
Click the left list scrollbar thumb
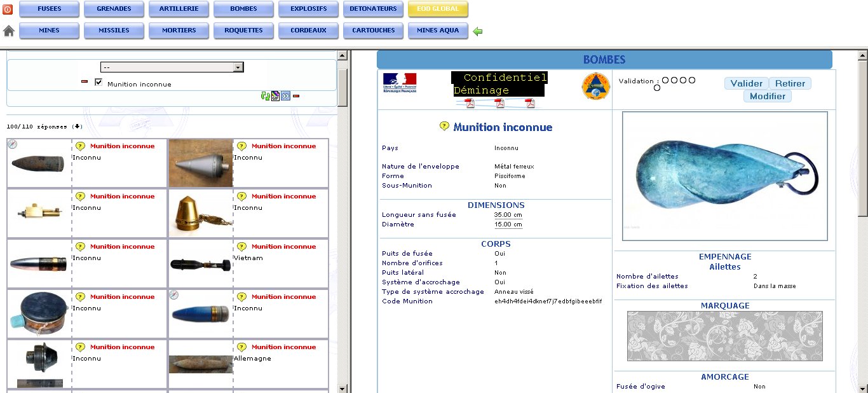coord(343,86)
